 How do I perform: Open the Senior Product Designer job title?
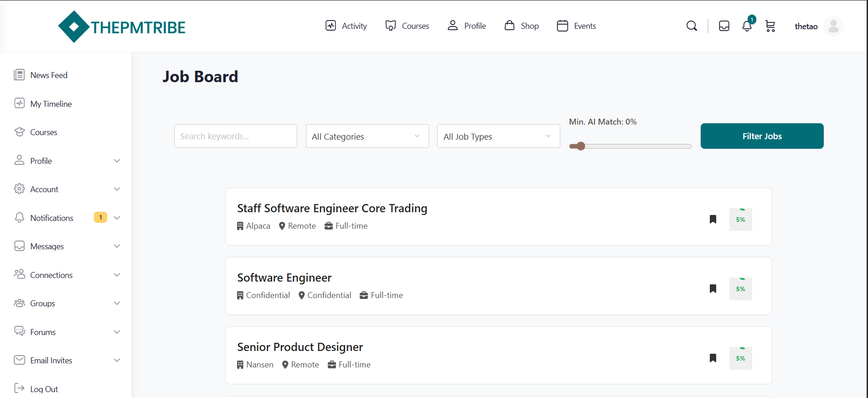pyautogui.click(x=300, y=347)
